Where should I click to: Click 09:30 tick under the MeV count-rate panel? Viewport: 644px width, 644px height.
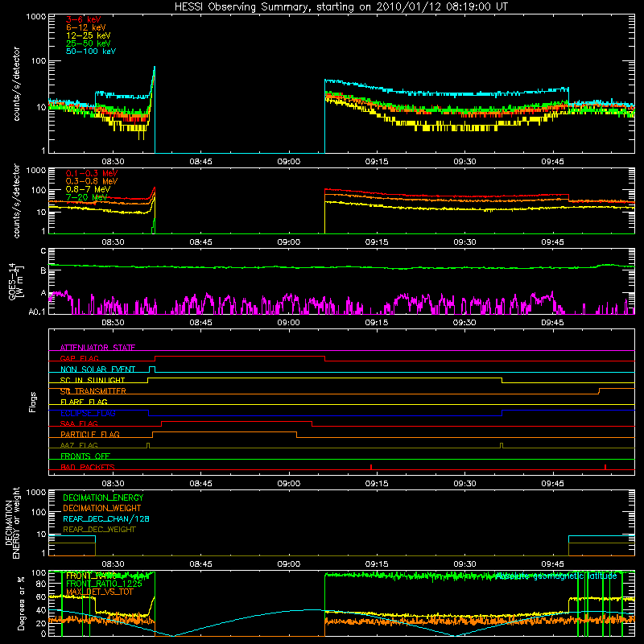tap(464, 242)
